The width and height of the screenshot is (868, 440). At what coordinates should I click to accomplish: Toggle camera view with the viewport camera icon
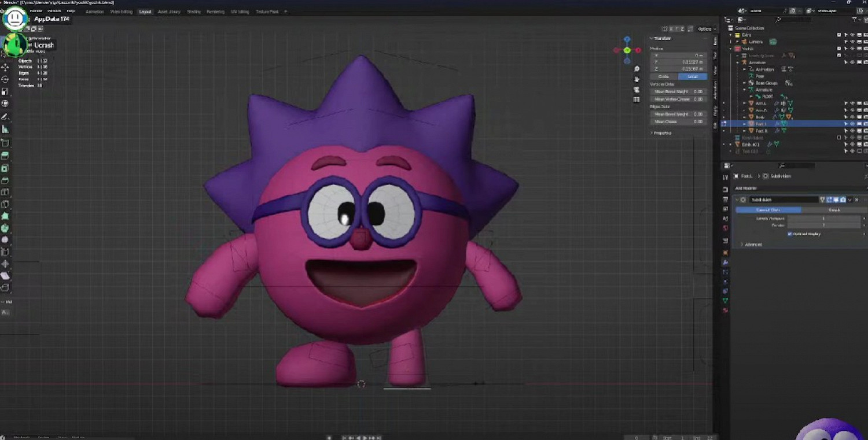click(637, 90)
